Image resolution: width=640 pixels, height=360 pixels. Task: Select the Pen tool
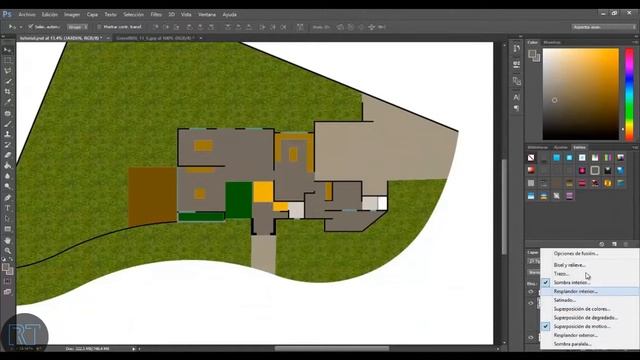7,198
